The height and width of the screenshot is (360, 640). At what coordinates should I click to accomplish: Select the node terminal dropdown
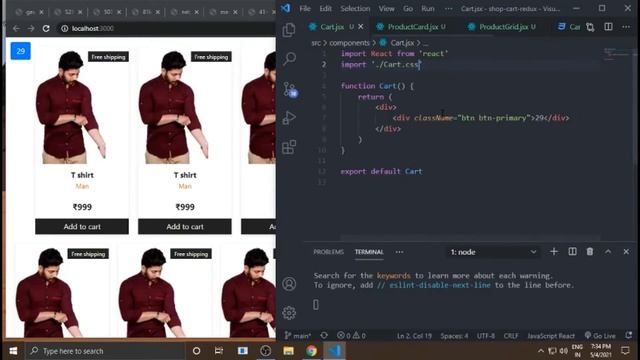493,252
